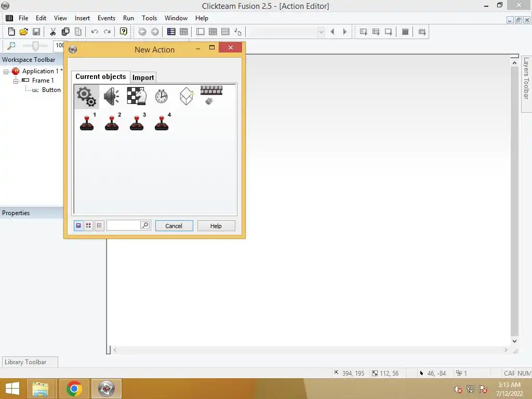Open Chrome from the taskbar

coord(74,389)
